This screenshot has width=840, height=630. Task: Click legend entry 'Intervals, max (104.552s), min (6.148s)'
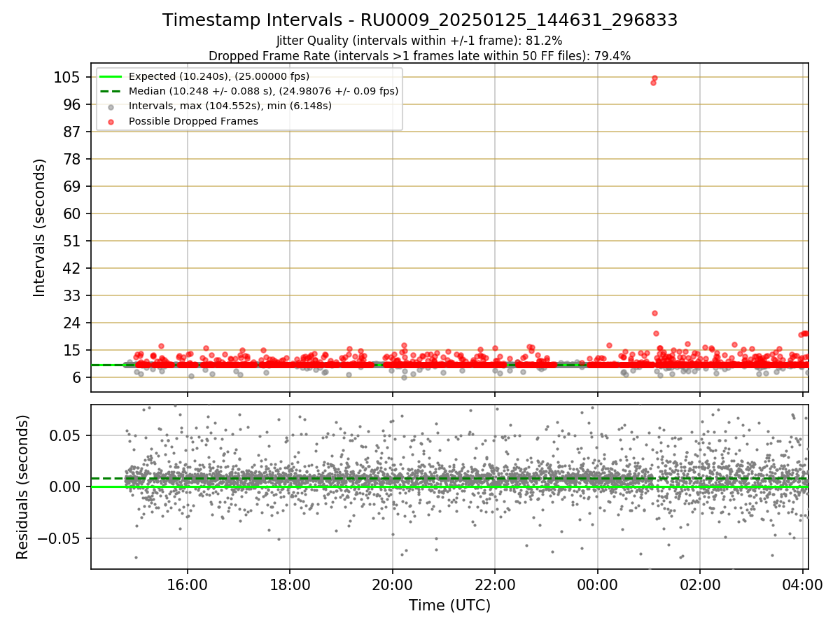pos(230,106)
